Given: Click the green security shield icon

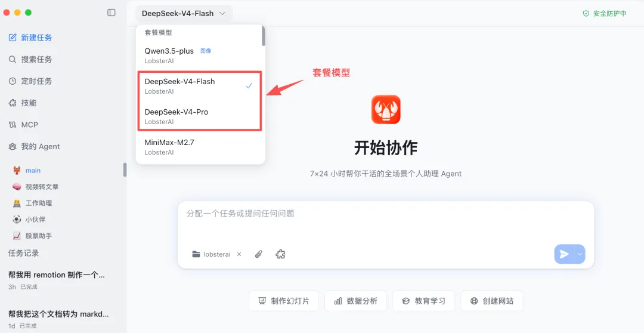Looking at the screenshot, I should pyautogui.click(x=586, y=13).
